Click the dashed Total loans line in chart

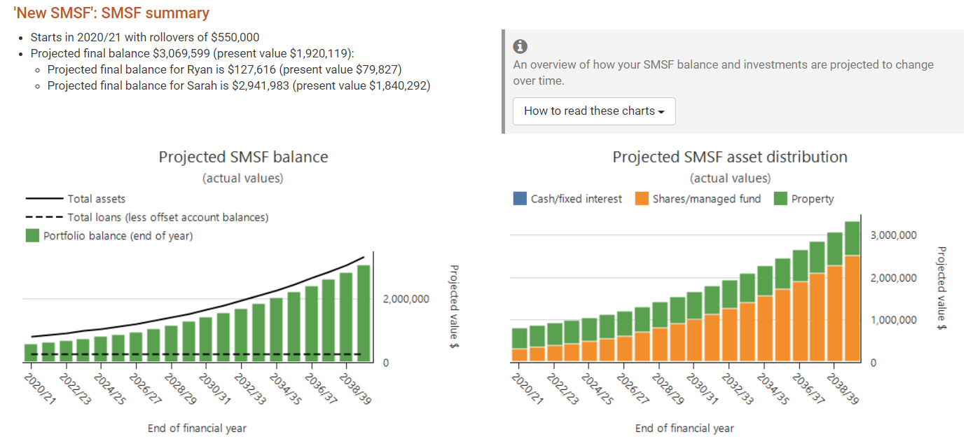coord(196,354)
